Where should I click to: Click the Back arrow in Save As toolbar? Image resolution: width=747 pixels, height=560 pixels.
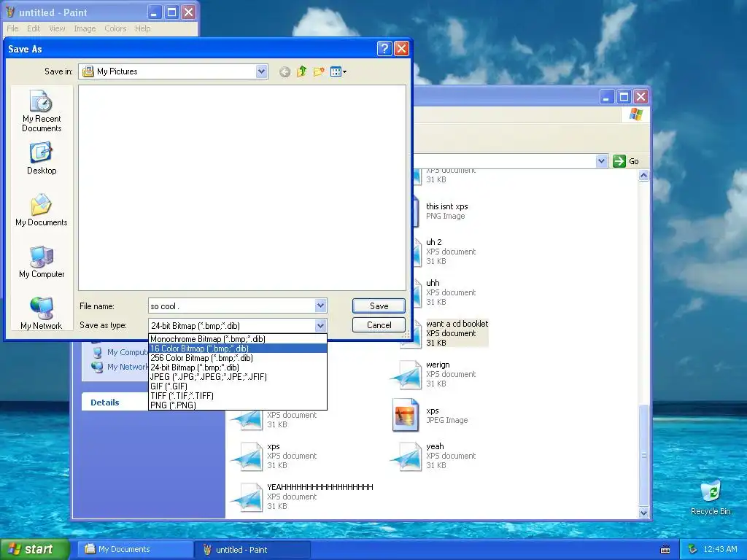point(285,72)
